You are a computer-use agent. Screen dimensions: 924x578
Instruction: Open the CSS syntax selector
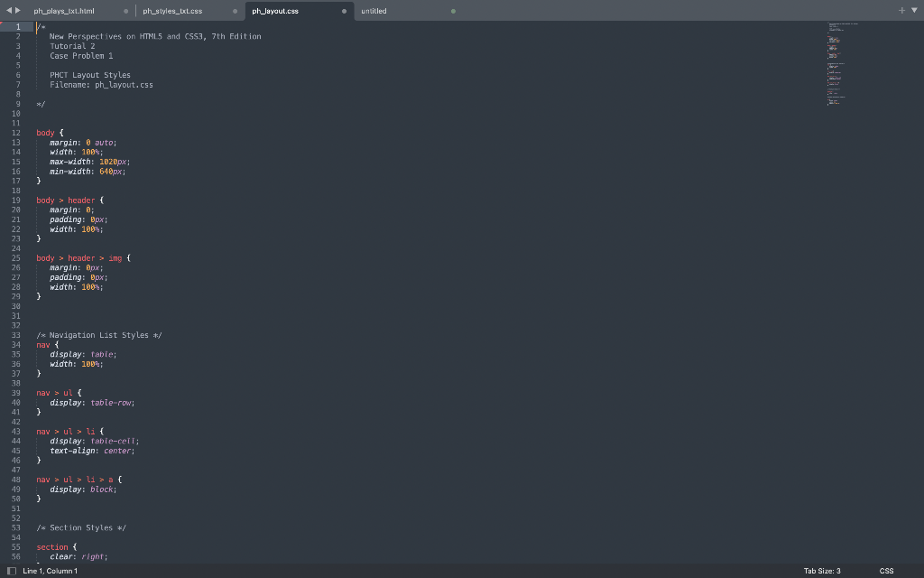coord(886,571)
